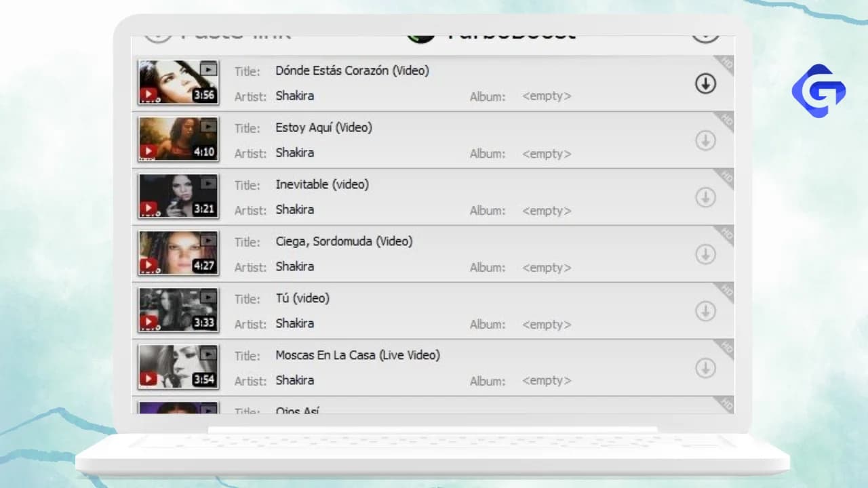Download the Inevitable video track
868x488 pixels.
pyautogui.click(x=705, y=197)
